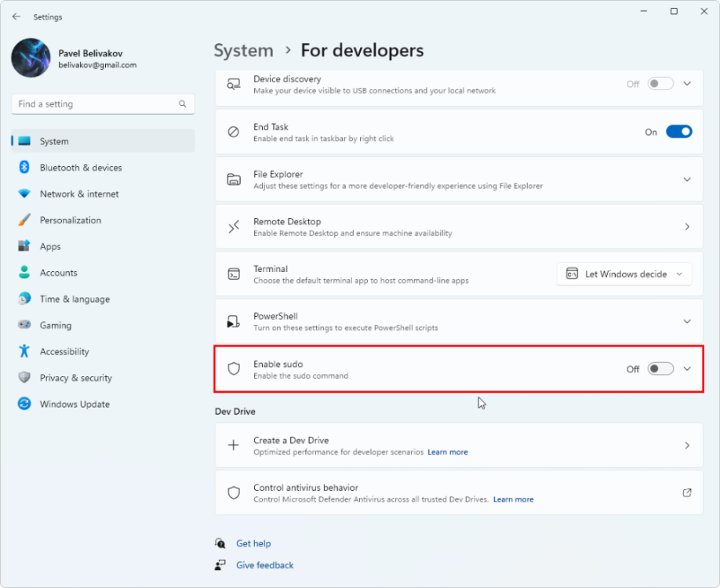Image resolution: width=720 pixels, height=588 pixels.
Task: Click the search magnifier icon
Action: (x=183, y=104)
